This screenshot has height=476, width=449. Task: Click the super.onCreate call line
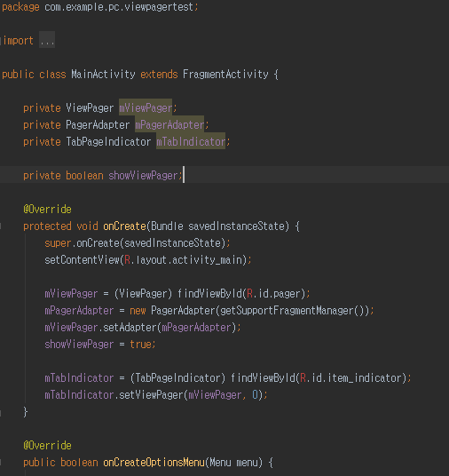point(138,242)
